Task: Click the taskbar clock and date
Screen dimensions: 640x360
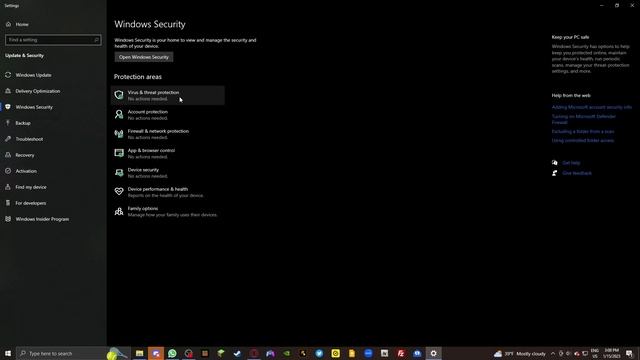Action: (x=611, y=353)
